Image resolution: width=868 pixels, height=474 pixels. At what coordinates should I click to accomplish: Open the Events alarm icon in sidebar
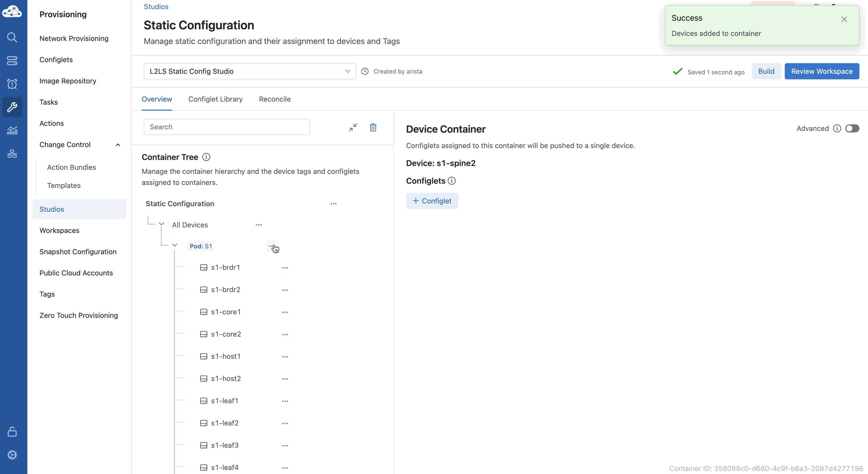(12, 84)
